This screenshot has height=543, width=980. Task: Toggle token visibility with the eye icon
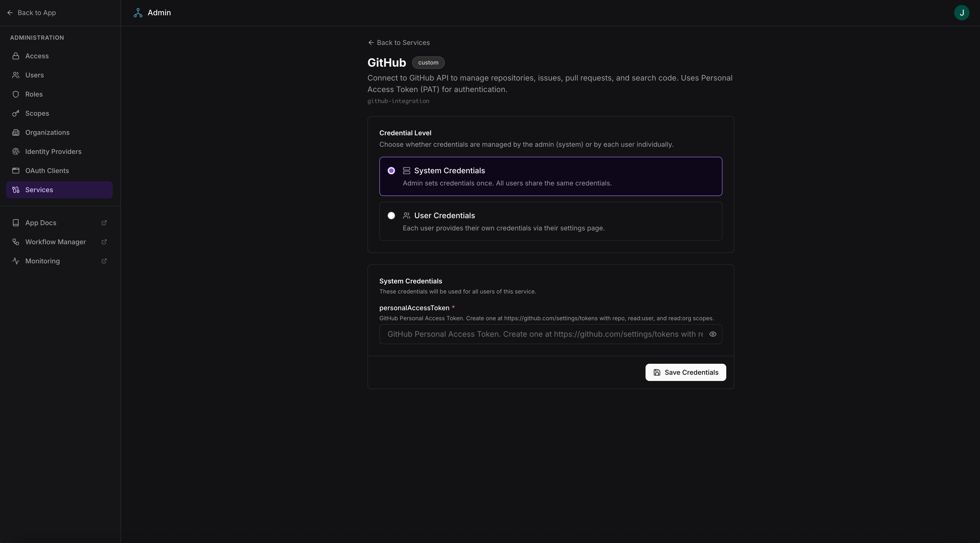(x=713, y=334)
